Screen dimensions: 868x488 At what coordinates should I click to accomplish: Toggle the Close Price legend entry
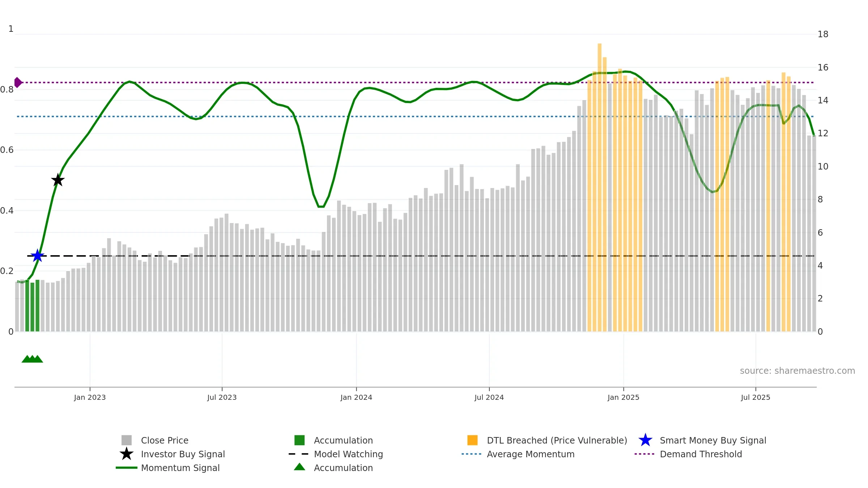point(165,440)
